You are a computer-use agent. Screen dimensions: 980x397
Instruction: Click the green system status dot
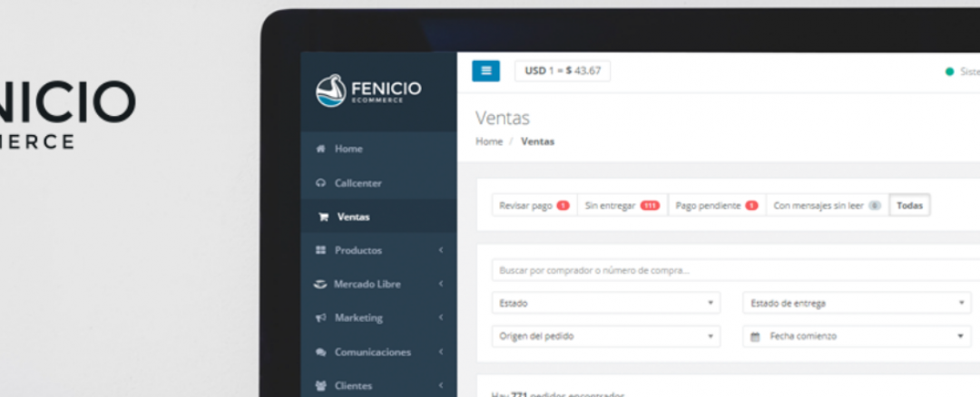950,72
